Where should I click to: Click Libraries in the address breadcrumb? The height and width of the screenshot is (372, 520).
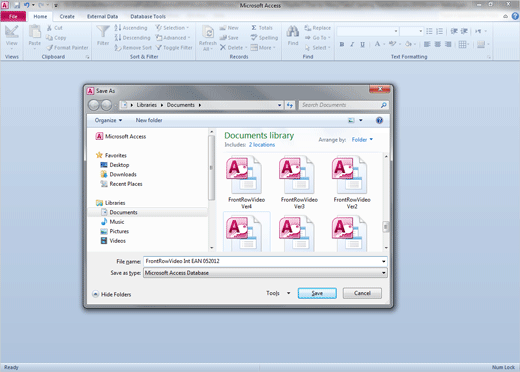pos(146,105)
